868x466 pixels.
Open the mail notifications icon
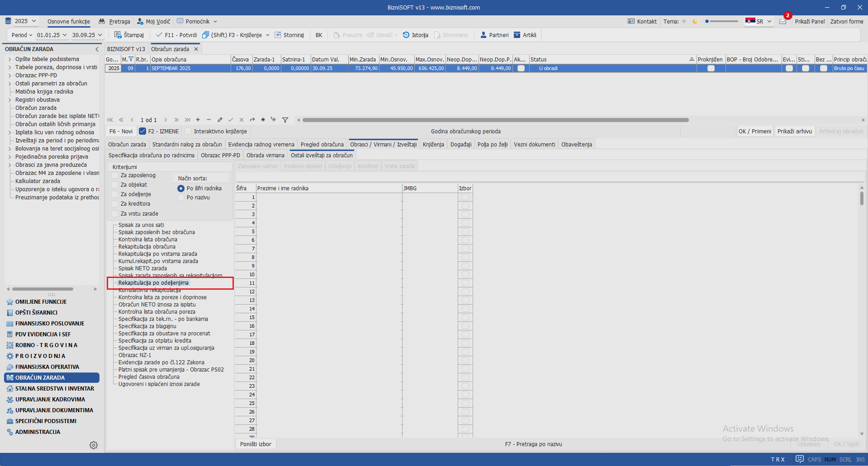coord(783,21)
